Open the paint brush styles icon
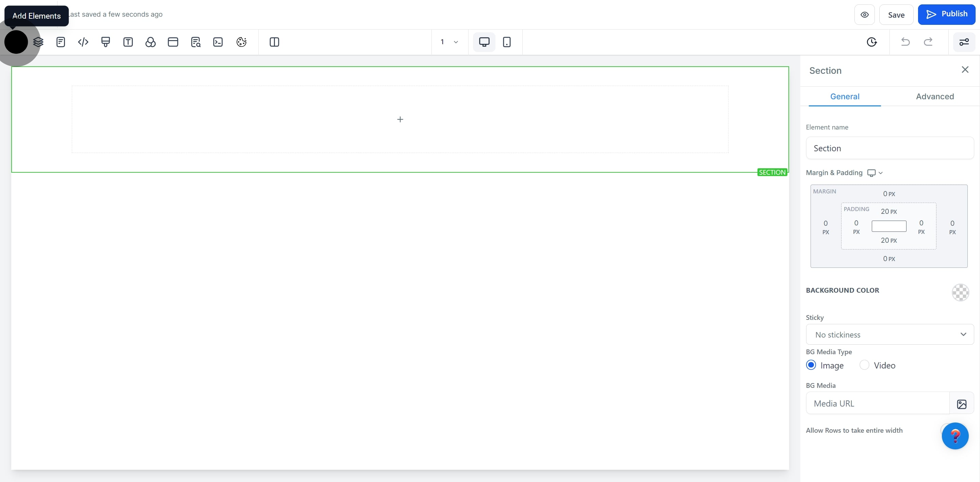 point(105,42)
